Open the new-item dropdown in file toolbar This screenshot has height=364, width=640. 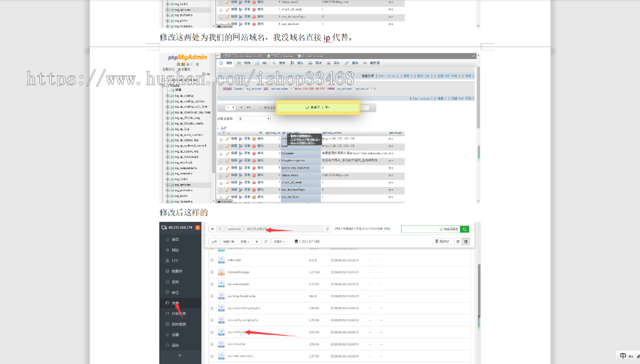(245, 242)
